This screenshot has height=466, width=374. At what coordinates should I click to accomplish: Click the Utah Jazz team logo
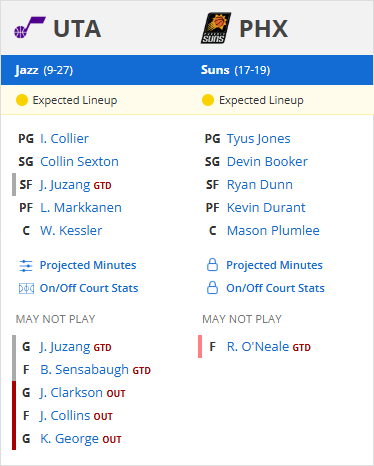coord(30,28)
